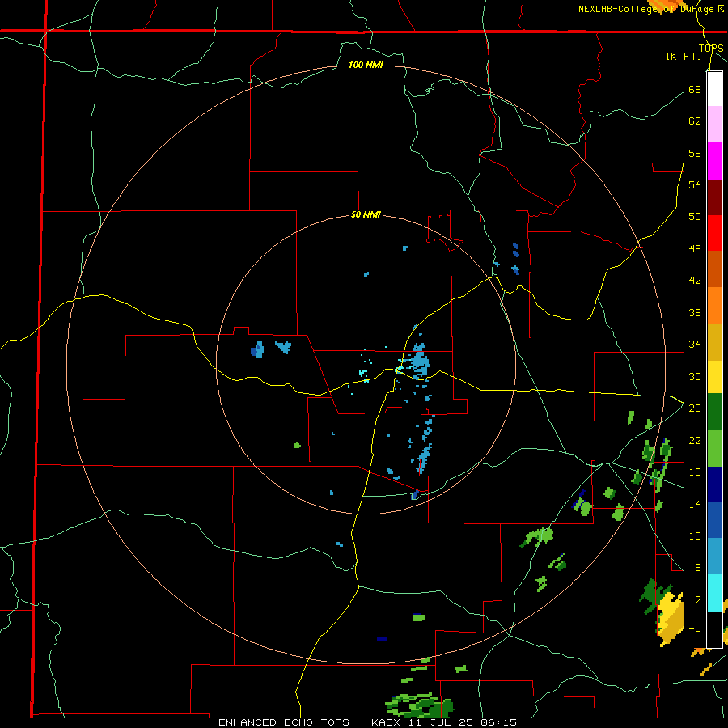This screenshot has width=728, height=728.
Task: Select the dark orange swatch near 42
Action: pos(714,269)
